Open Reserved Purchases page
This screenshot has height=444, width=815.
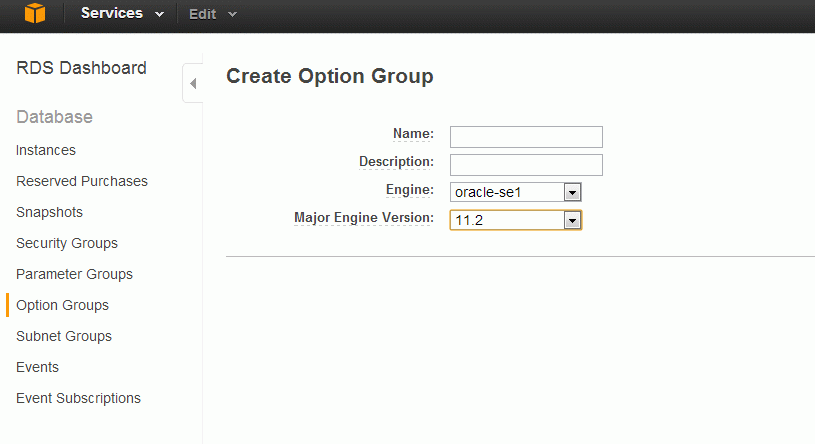[x=82, y=181]
